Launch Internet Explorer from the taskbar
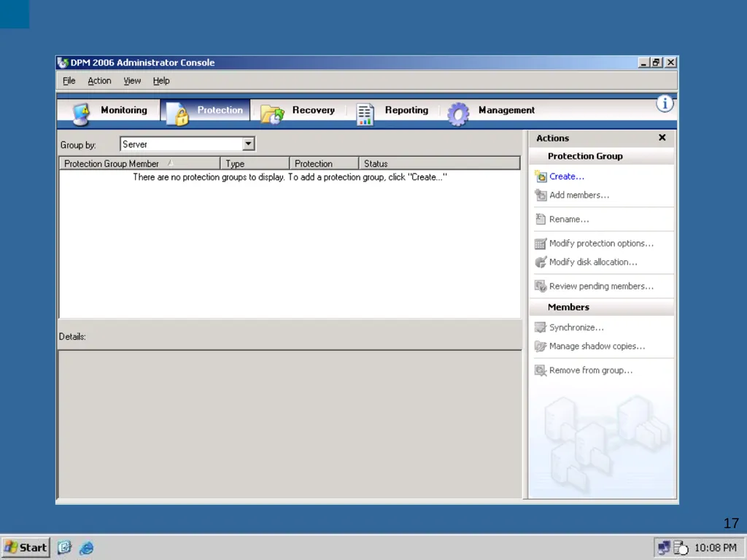747x560 pixels. [x=86, y=548]
